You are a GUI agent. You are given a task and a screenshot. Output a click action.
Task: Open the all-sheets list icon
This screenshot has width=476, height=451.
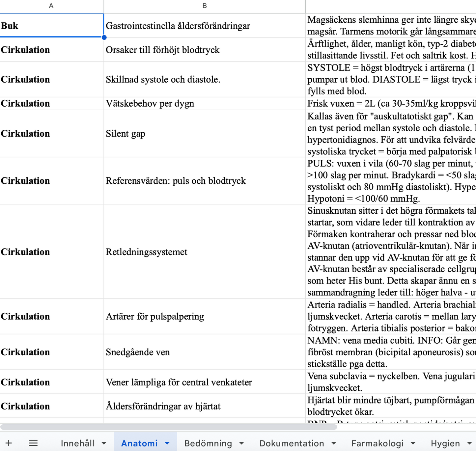point(33,443)
